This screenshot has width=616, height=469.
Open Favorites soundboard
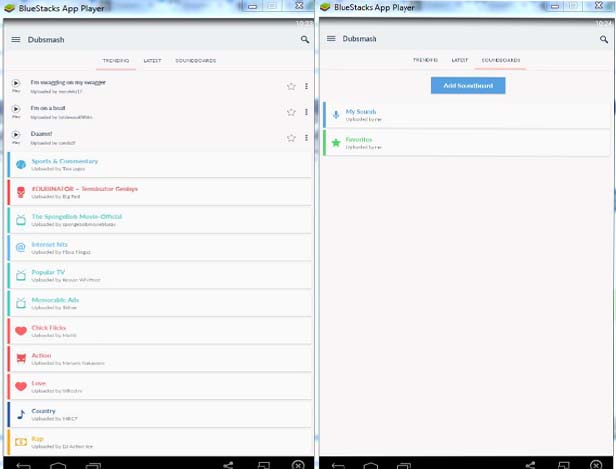click(466, 143)
